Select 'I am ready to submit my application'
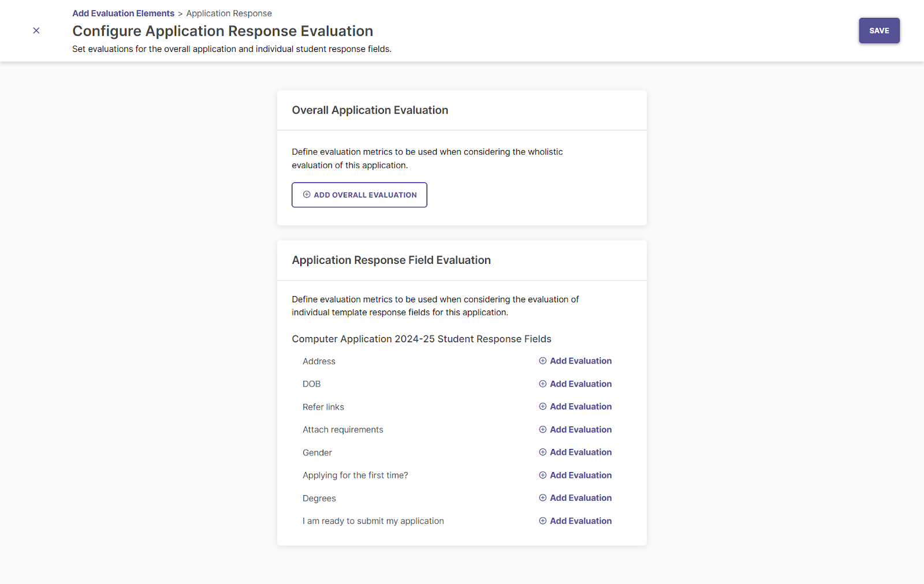 pos(373,521)
